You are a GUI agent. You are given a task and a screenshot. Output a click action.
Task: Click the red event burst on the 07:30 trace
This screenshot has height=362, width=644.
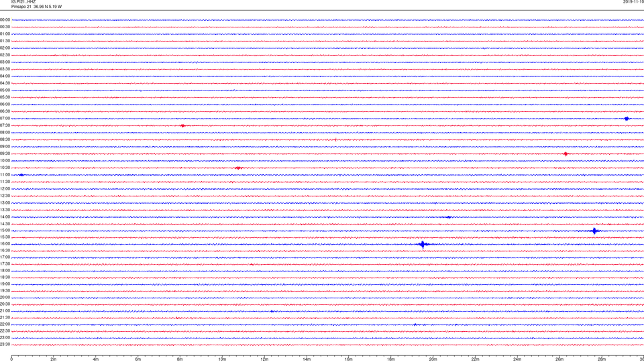point(182,125)
